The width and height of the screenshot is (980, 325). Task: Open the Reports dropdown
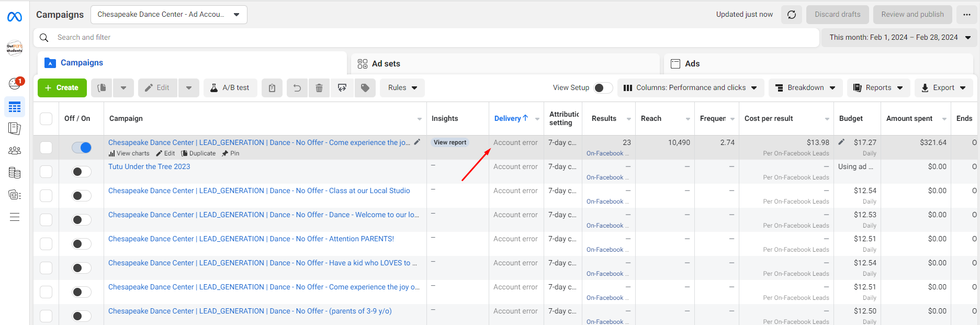click(878, 88)
